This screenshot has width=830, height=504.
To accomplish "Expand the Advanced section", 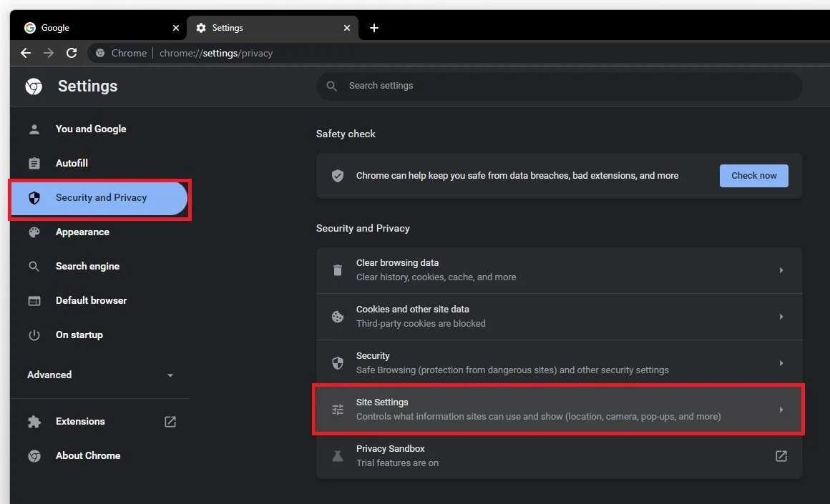I will pyautogui.click(x=99, y=375).
